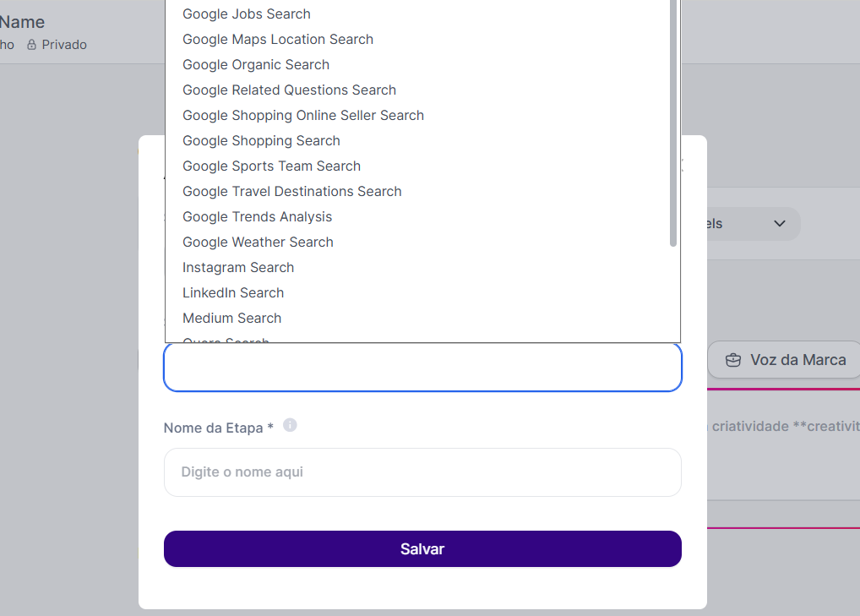Screen dimensions: 860x616
Task: Click the lock icon next to Privado
Action: pyautogui.click(x=31, y=45)
